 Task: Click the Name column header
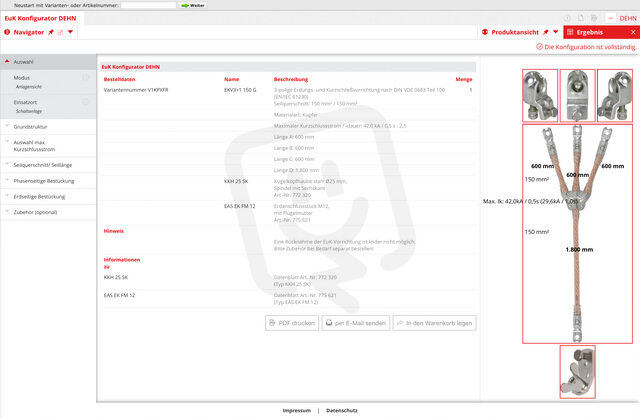point(231,79)
